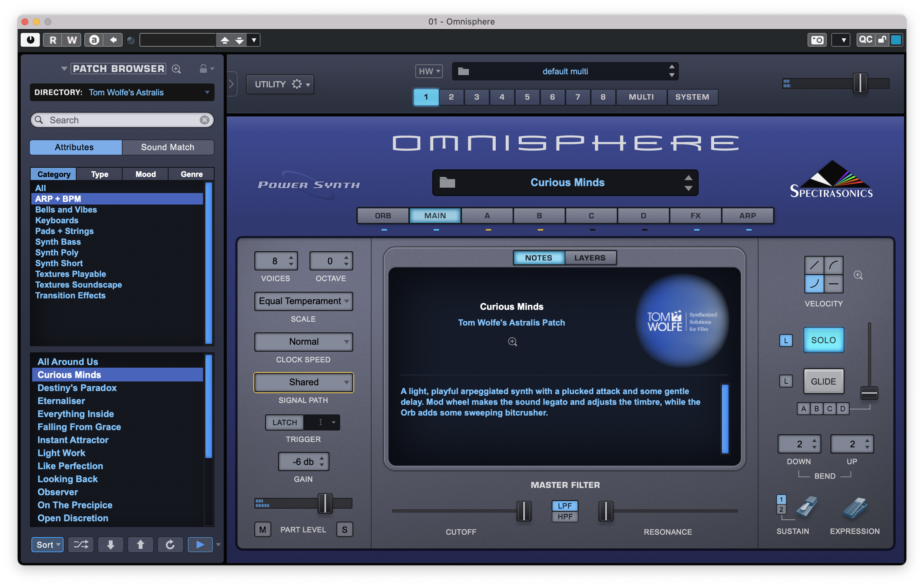
Task: Select the Textures Soundscape category
Action: [x=117, y=285]
